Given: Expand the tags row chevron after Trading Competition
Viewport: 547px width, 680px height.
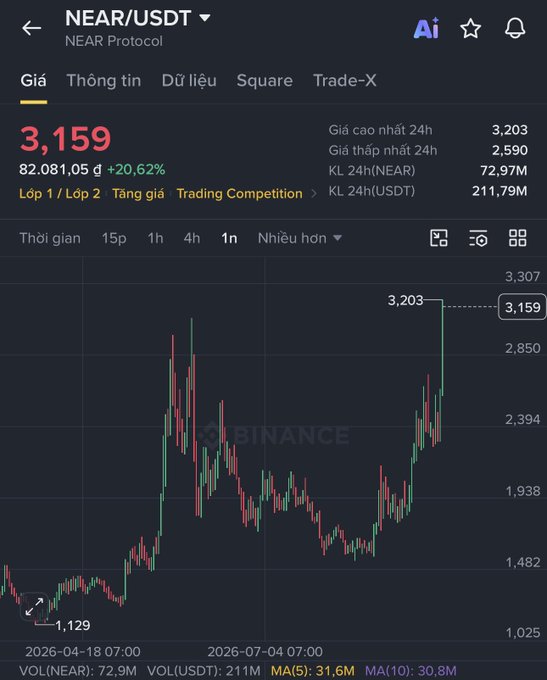Looking at the screenshot, I should [314, 194].
